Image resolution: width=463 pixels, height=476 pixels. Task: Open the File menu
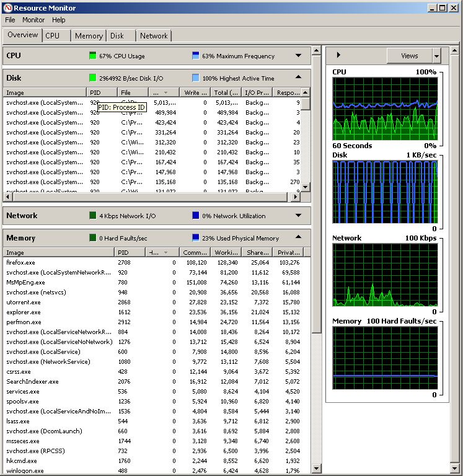click(x=10, y=20)
